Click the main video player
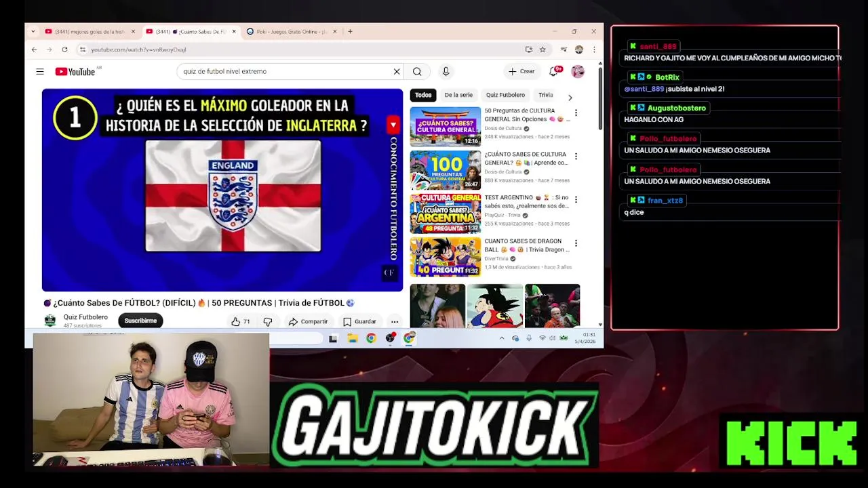Screen dimensions: 868x488 click(x=222, y=190)
